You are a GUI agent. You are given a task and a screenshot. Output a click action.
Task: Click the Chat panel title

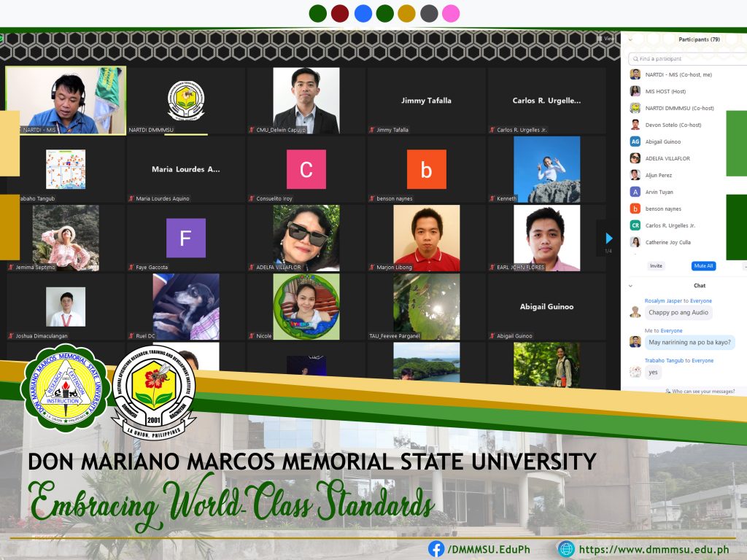click(x=700, y=286)
